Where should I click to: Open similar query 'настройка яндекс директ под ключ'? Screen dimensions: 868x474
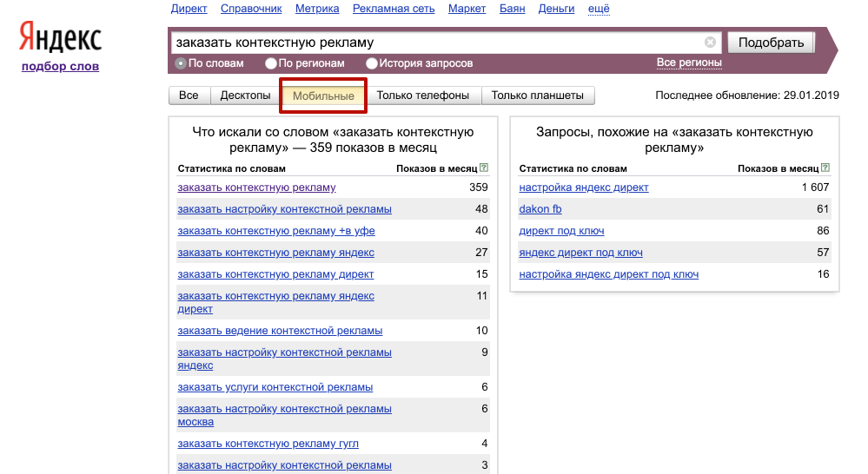tap(609, 274)
